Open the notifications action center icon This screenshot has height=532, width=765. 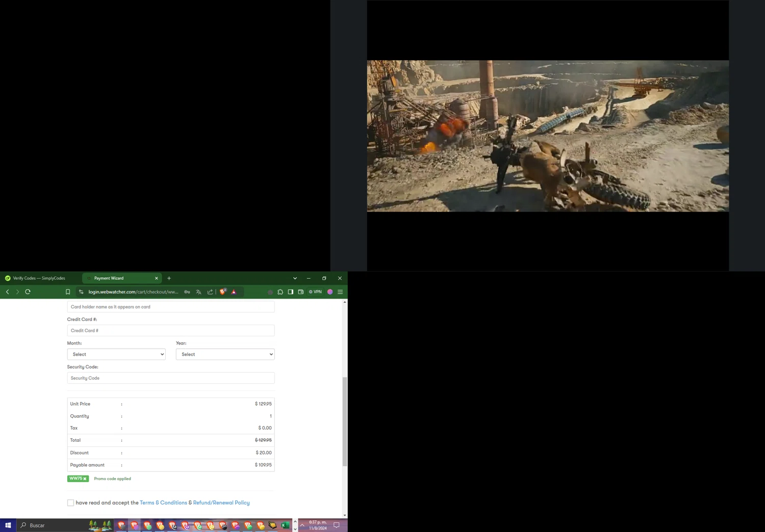coord(337,525)
